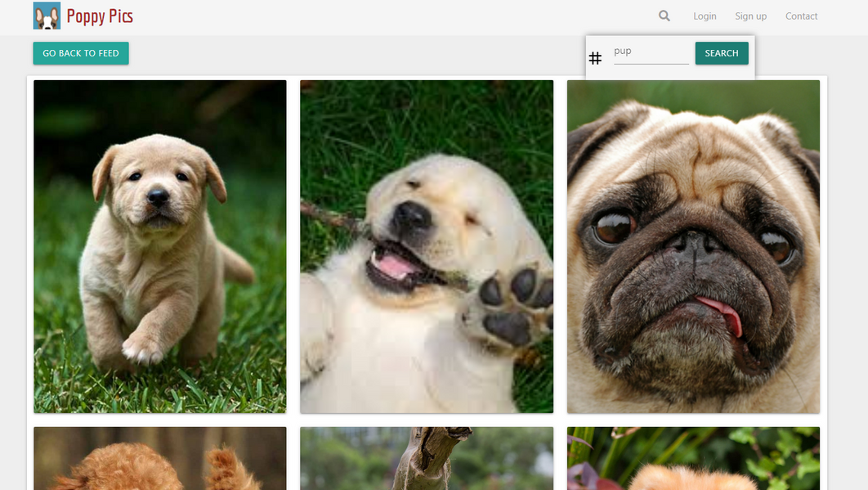Click the hashtag symbol beside the search field
The width and height of the screenshot is (868, 490).
point(595,57)
